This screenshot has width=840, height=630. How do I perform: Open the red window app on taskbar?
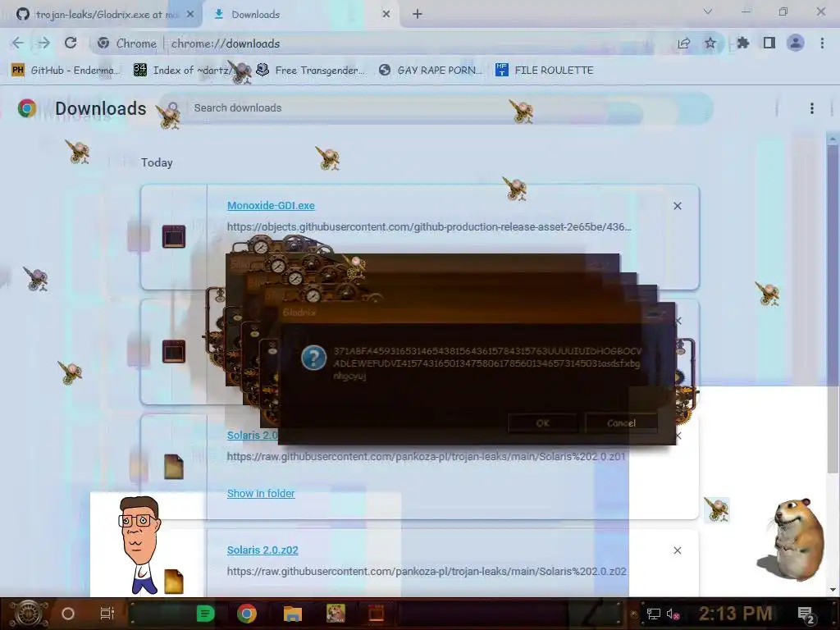pos(377,614)
